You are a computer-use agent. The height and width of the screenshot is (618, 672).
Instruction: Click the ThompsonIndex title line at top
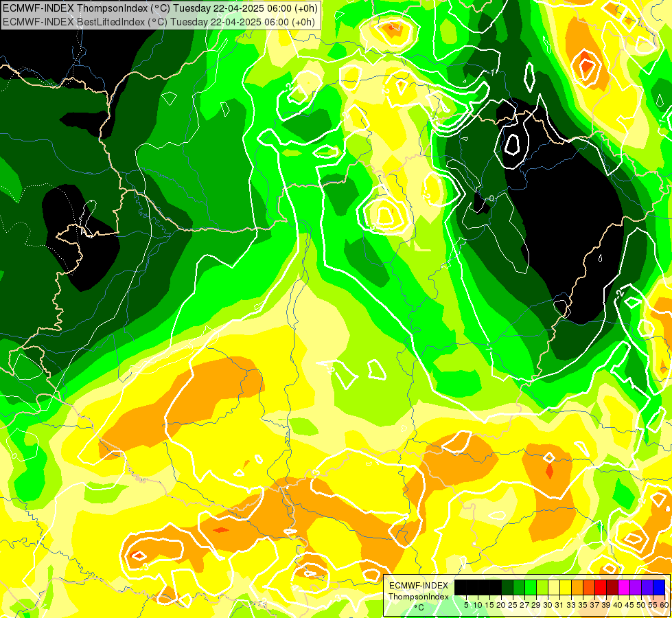point(161,8)
